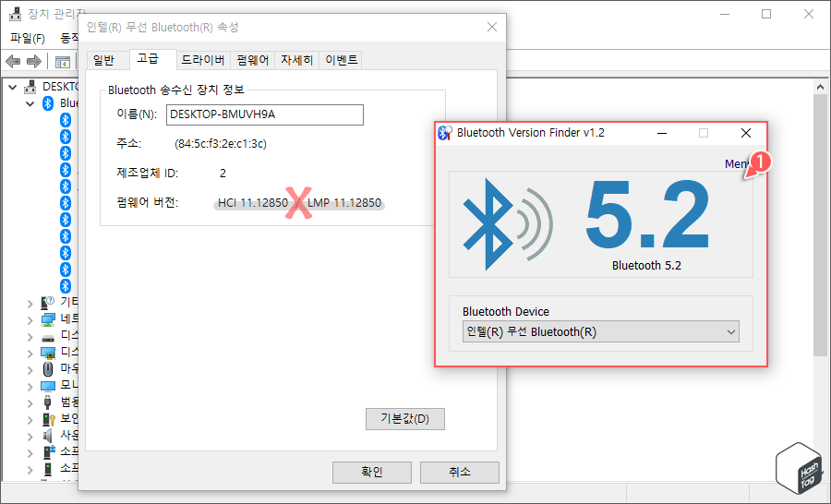Screen dimensions: 831x504
Task: Select the universal serial bus icon (범용)
Action: pos(48,402)
